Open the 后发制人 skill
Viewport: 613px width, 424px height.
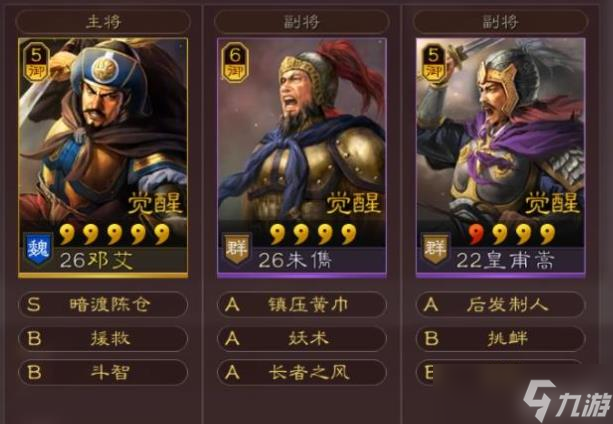(500, 304)
